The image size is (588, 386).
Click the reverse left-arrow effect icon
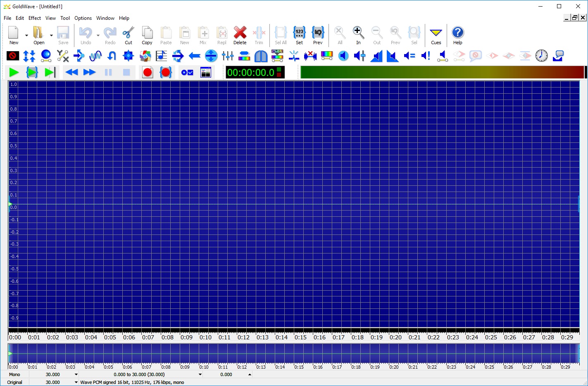pos(195,56)
